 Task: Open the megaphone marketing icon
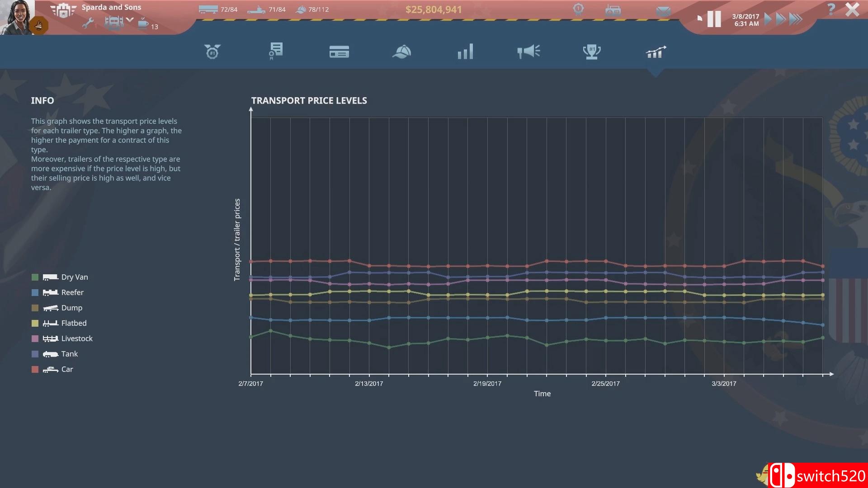pos(528,52)
